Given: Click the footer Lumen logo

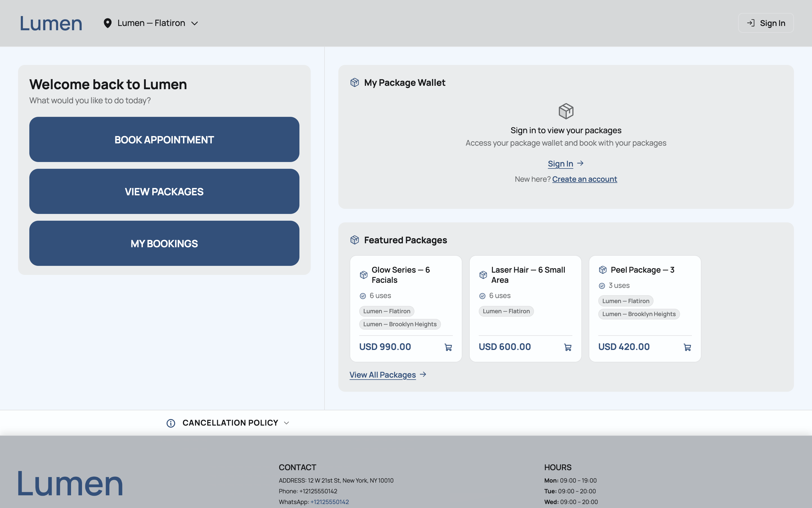Looking at the screenshot, I should (70, 483).
